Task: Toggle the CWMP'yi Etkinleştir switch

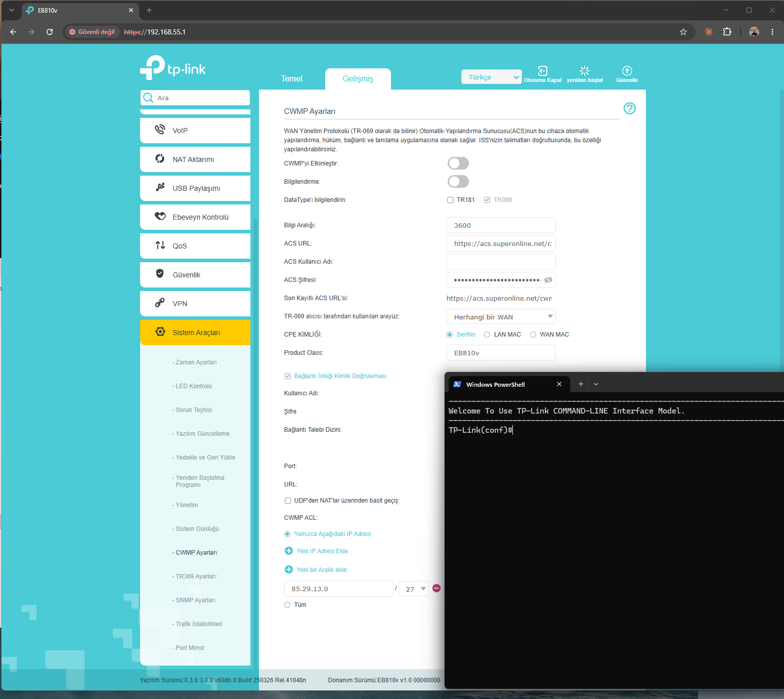Action: [x=458, y=163]
